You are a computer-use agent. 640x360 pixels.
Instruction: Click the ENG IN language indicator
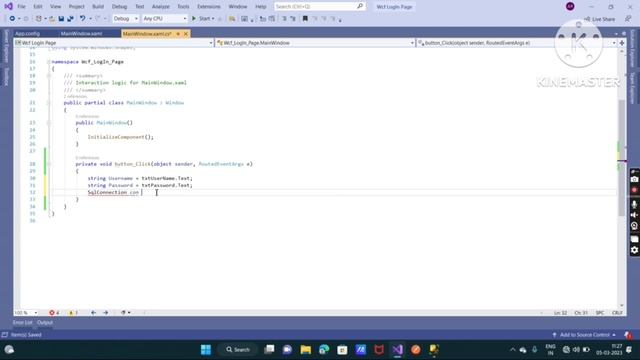pos(550,349)
